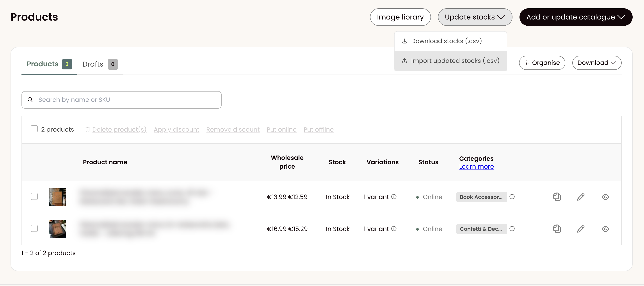
Task: Tick checkbox for the €15.29 product row
Action: (x=34, y=229)
